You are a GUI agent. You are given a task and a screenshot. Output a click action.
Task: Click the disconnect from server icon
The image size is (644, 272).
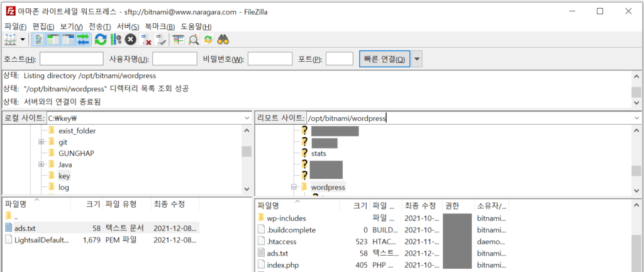[x=146, y=40]
